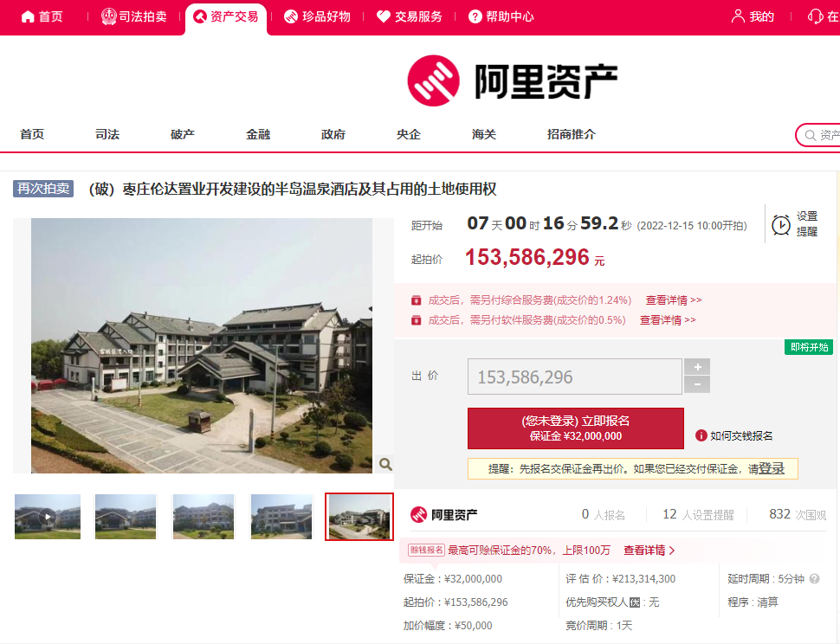Click the 我的 user profile icon

(738, 16)
